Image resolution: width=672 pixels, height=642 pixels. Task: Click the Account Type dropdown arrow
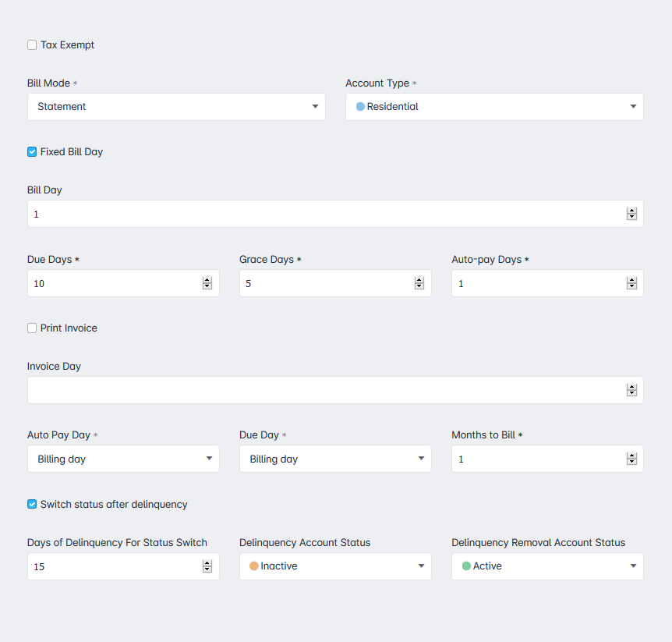pyautogui.click(x=633, y=106)
